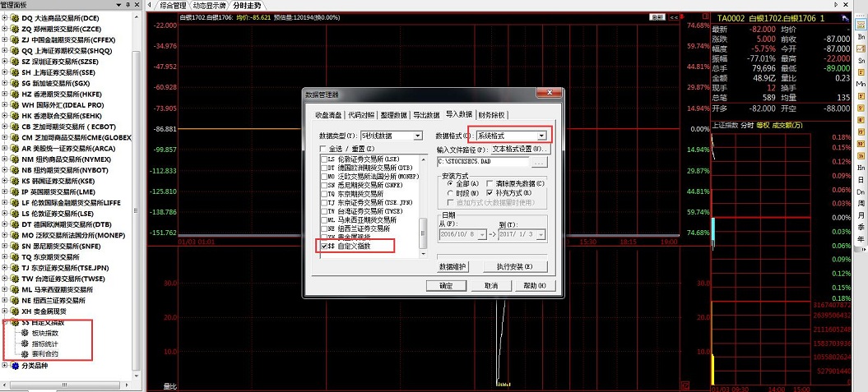Viewport: 868px width, 392px height.
Task: Check TW 台湾证券交易所 in the dialog list
Action: 324,211
